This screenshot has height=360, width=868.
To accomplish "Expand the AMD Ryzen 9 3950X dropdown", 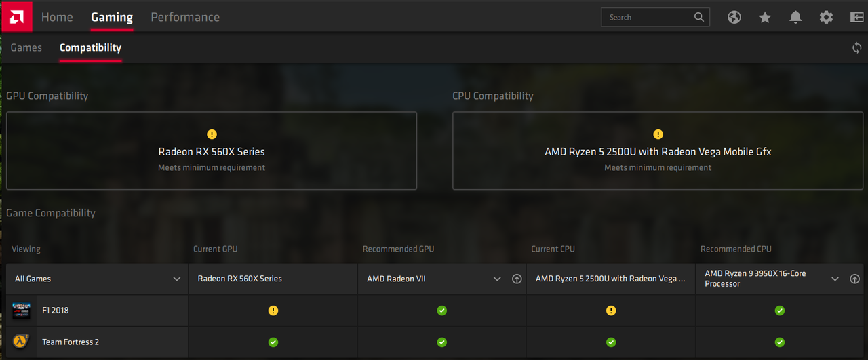I will (x=835, y=279).
